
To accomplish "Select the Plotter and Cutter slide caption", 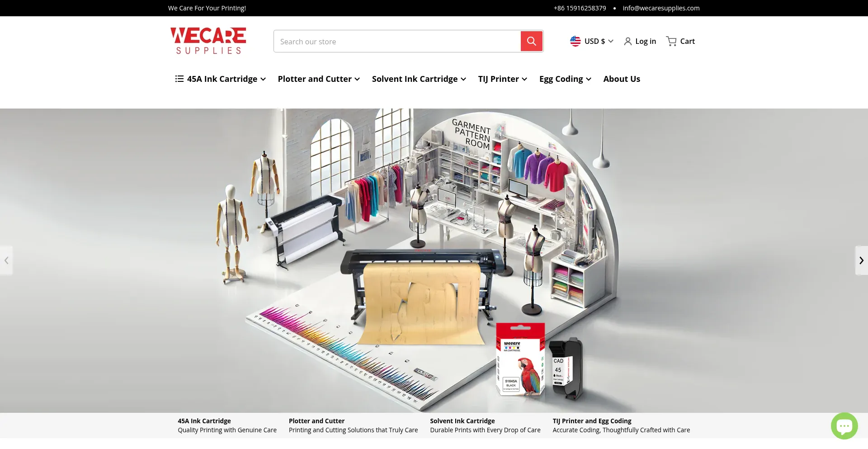I will click(x=353, y=425).
